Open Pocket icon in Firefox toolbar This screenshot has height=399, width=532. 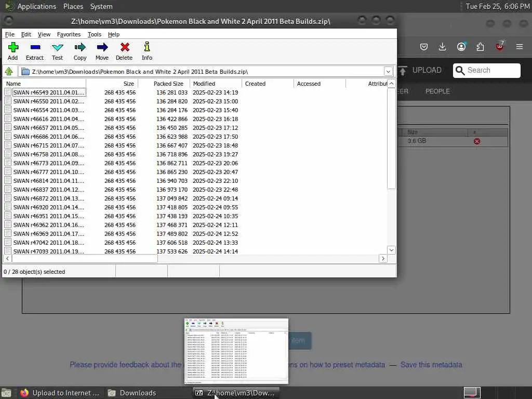[x=424, y=46]
